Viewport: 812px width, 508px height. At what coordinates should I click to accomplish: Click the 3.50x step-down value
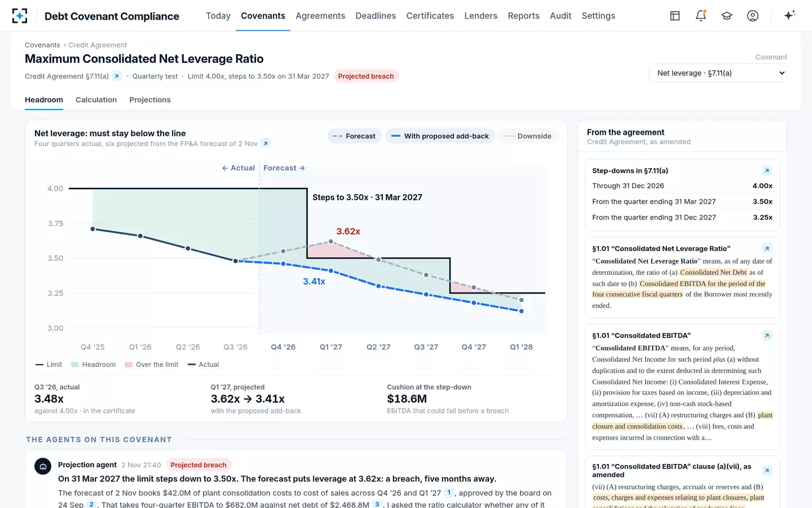762,202
